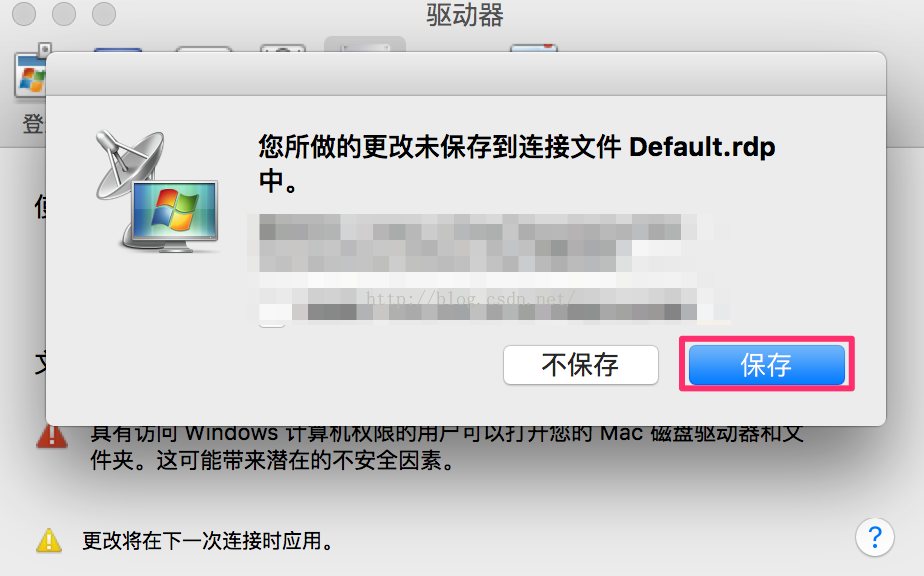The height and width of the screenshot is (576, 924).
Task: Click the satellite dish Remote Desktop icon
Action: tap(157, 191)
